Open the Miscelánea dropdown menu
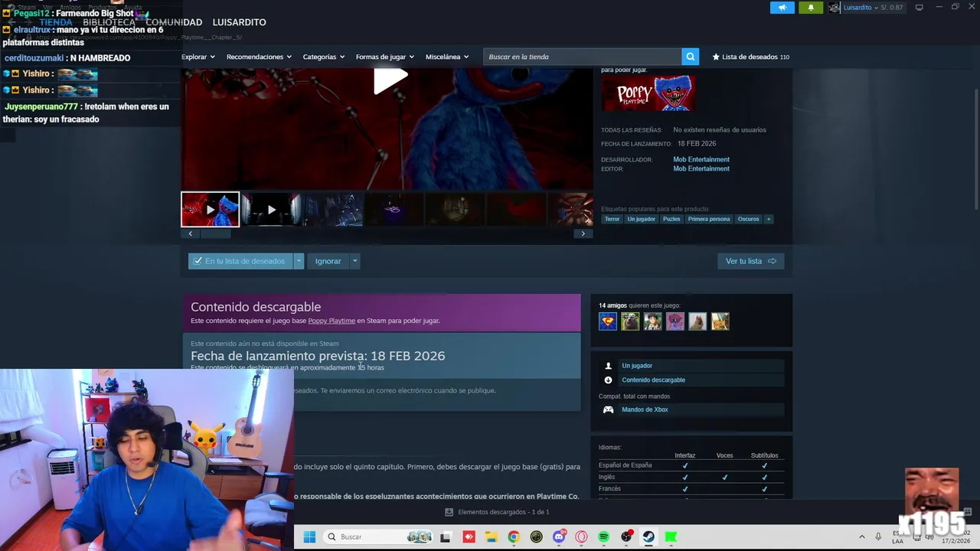The height and width of the screenshot is (551, 980). [447, 57]
